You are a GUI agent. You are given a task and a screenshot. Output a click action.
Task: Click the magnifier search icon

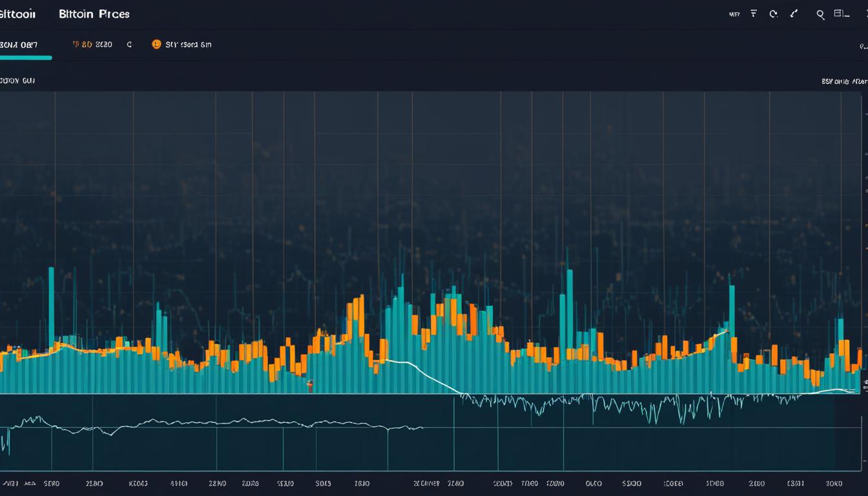click(x=820, y=14)
